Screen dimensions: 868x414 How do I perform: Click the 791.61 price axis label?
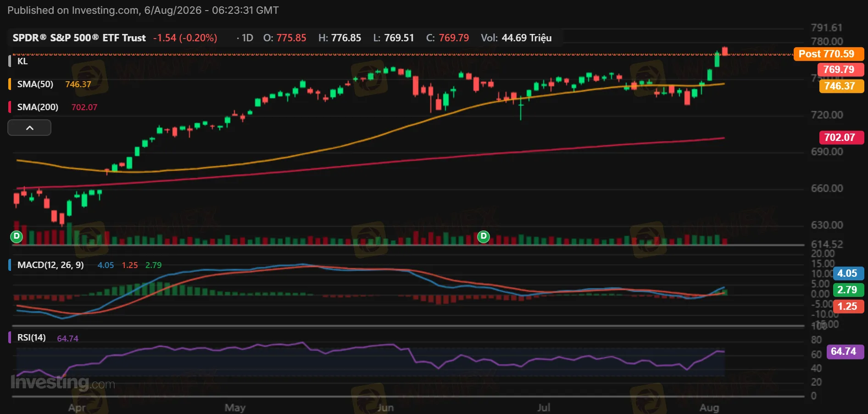pos(827,28)
